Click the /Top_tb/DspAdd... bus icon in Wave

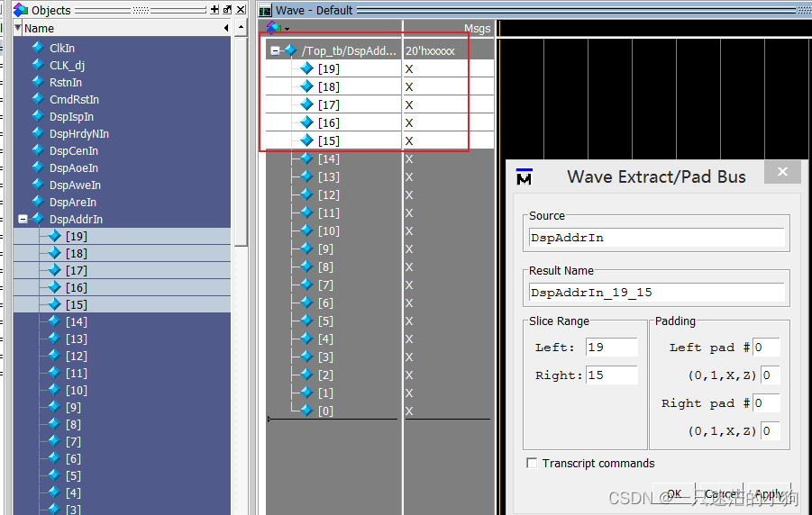pyautogui.click(x=290, y=50)
